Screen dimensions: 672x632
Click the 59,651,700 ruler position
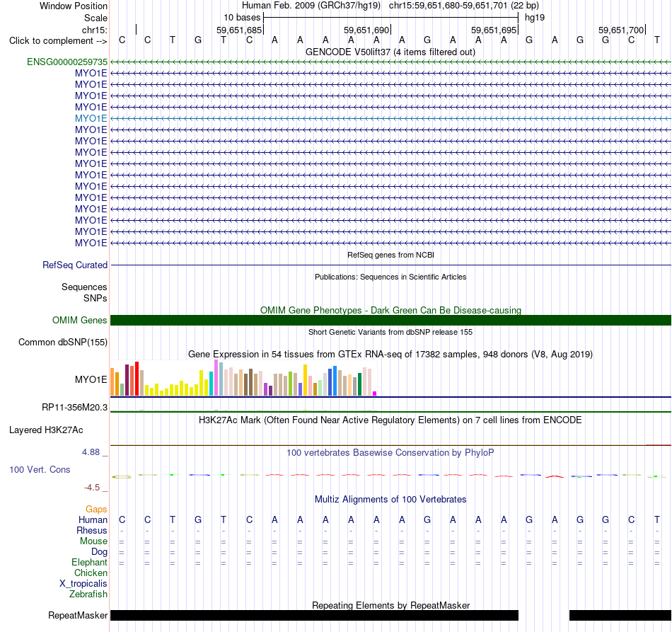tap(621, 30)
